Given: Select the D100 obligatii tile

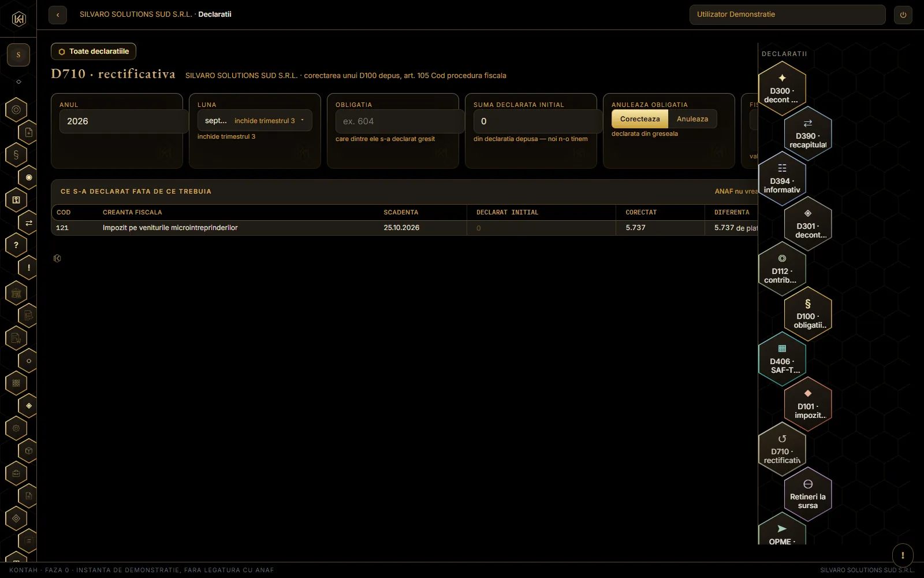Looking at the screenshot, I should (x=808, y=314).
